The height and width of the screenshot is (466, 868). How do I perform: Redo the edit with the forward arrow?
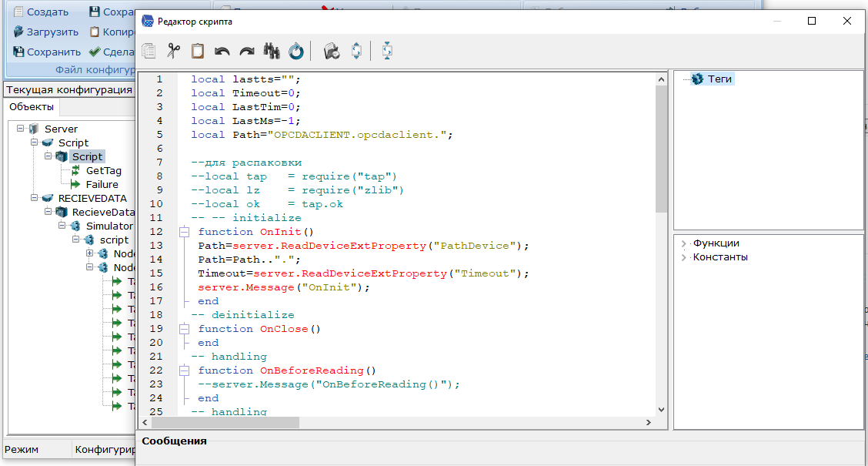(x=247, y=51)
